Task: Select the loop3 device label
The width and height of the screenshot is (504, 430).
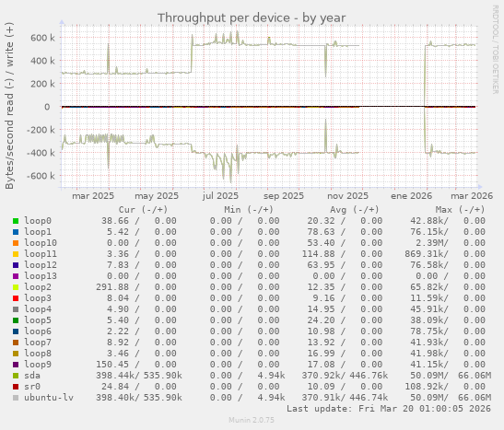Action: click(x=38, y=298)
